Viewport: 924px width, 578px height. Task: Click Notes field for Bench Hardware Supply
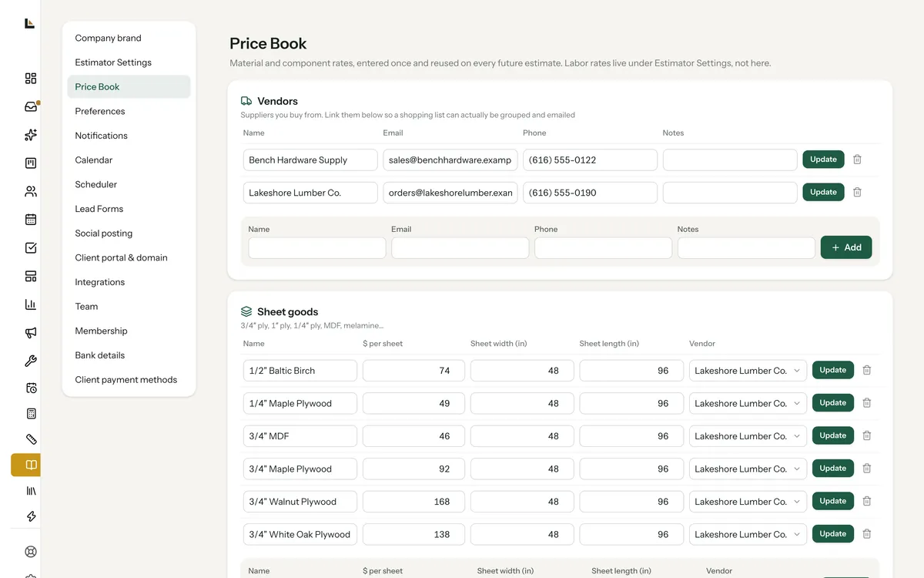[x=730, y=160]
